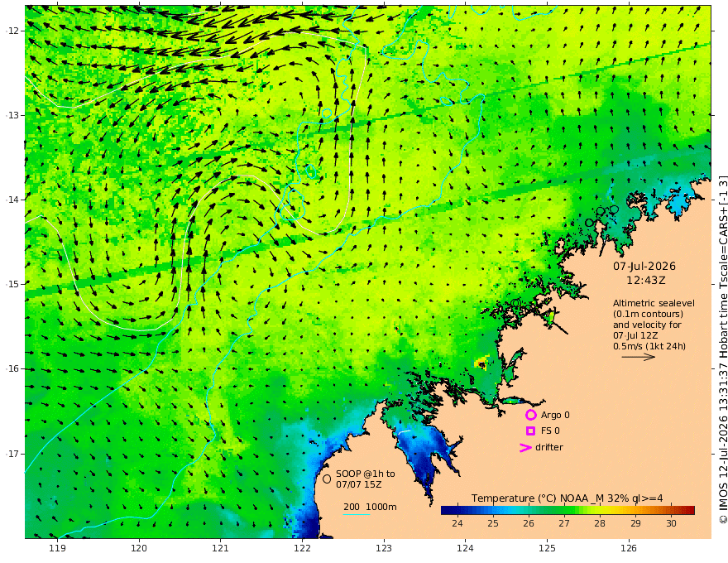Click the temperature color bar
The height and width of the screenshot is (563, 728).
[568, 510]
